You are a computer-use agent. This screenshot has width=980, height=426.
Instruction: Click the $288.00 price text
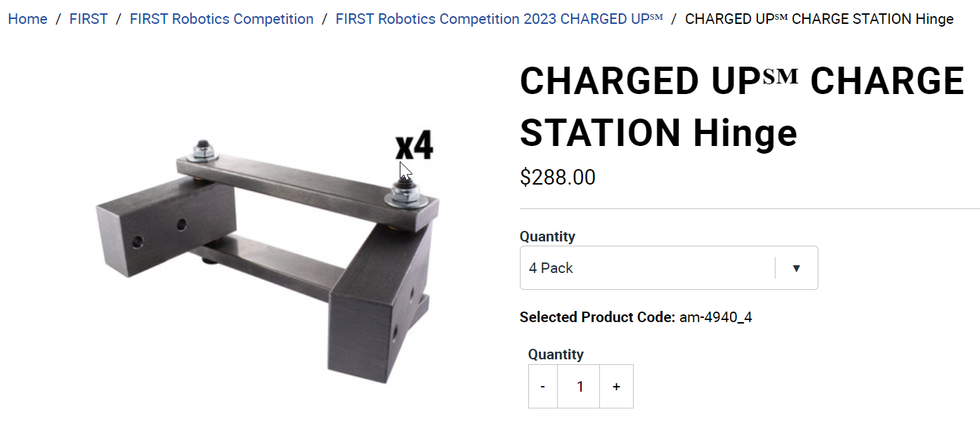pos(558,177)
